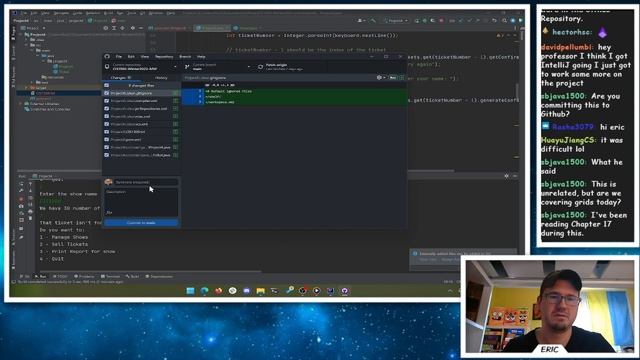
Task: Open the Terminal tool window tab in IntelliJ
Action: [x=111, y=276]
